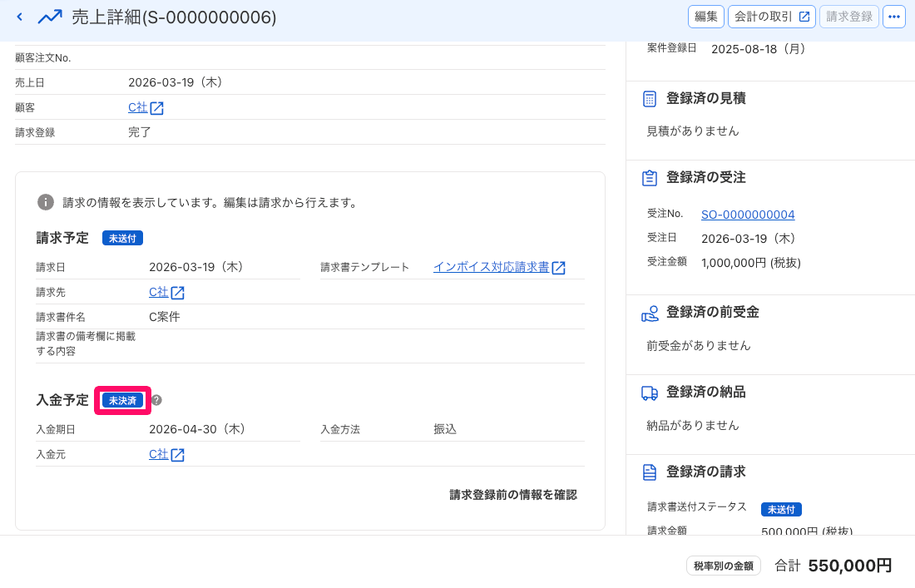Open the インボイス対応請求書 template link
The height and width of the screenshot is (588, 915).
492,267
